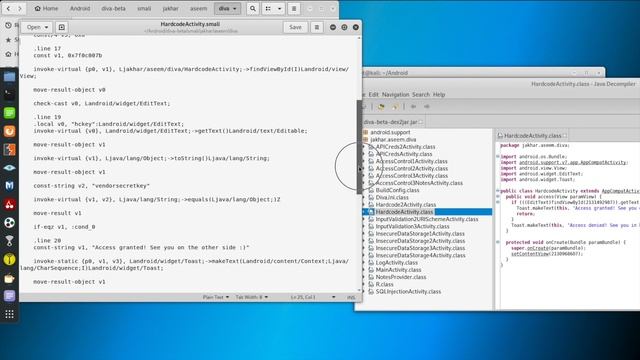Screen dimensions: 640x360
Task: Open the Files app in the dock
Action: tap(9, 77)
